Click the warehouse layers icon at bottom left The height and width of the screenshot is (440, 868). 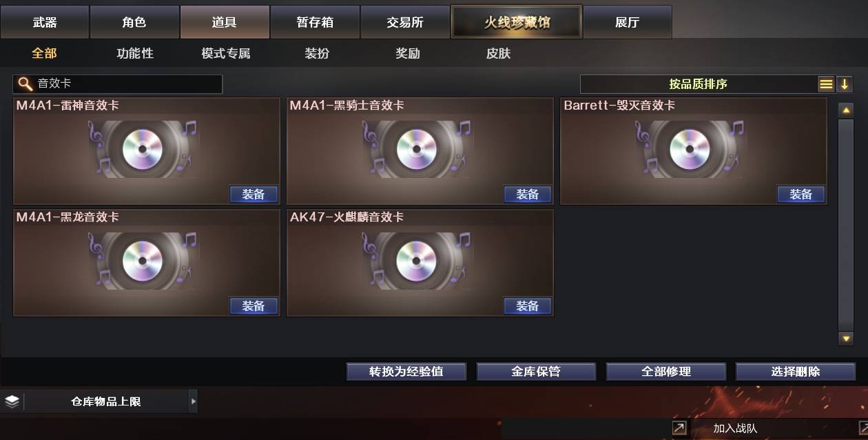12,401
